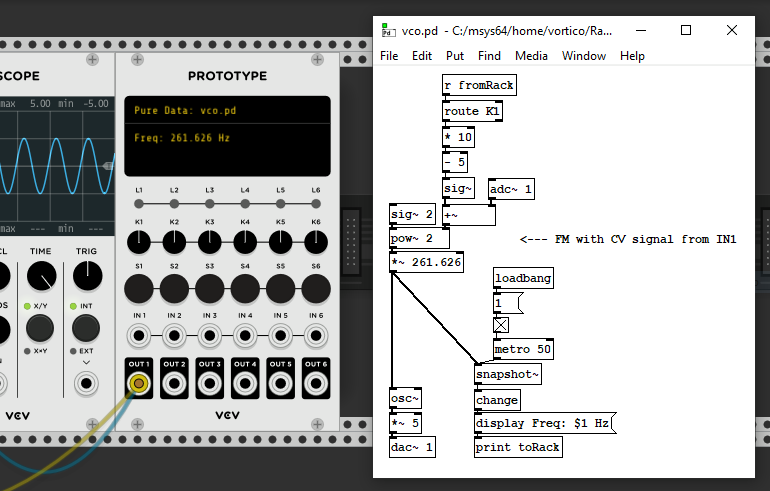Viewport: 770px width, 491px height.
Task: Open the Media menu
Action: [x=531, y=56]
